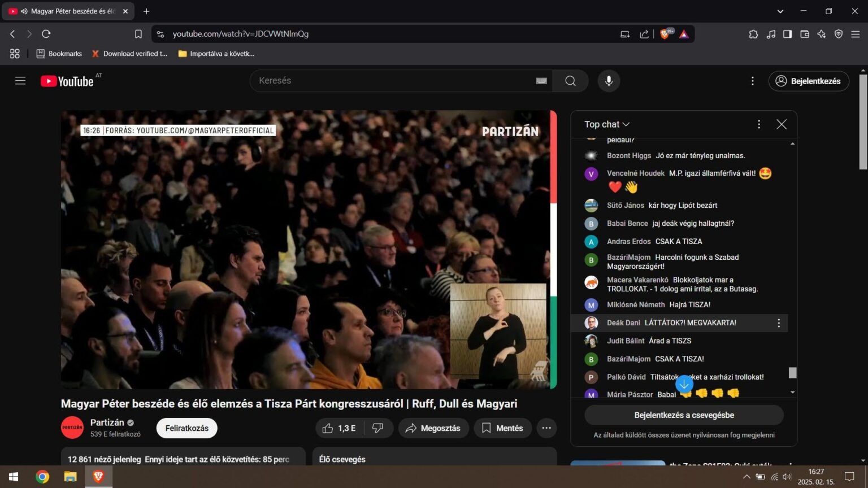This screenshot has height=488, width=868.
Task: Open the apps grid in bookmarks bar
Action: (15, 54)
